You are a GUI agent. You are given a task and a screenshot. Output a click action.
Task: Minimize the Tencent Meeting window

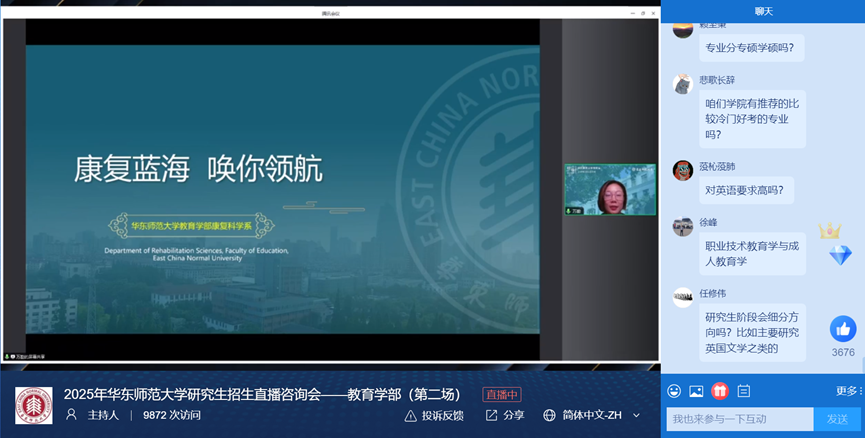coord(633,13)
